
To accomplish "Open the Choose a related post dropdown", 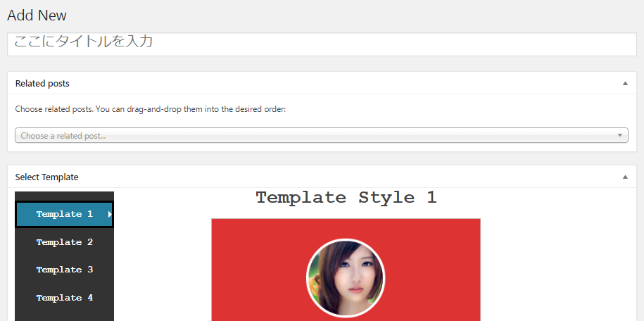I will click(322, 136).
